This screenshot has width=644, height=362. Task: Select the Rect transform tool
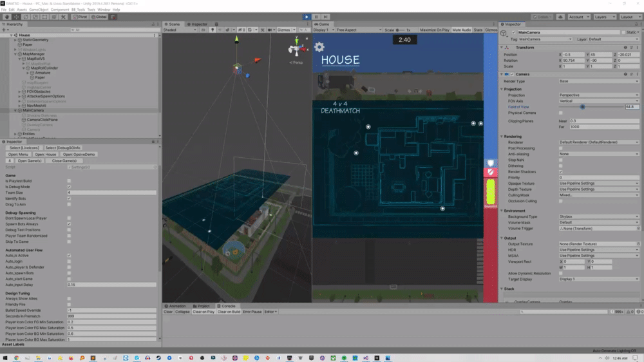[x=45, y=17]
